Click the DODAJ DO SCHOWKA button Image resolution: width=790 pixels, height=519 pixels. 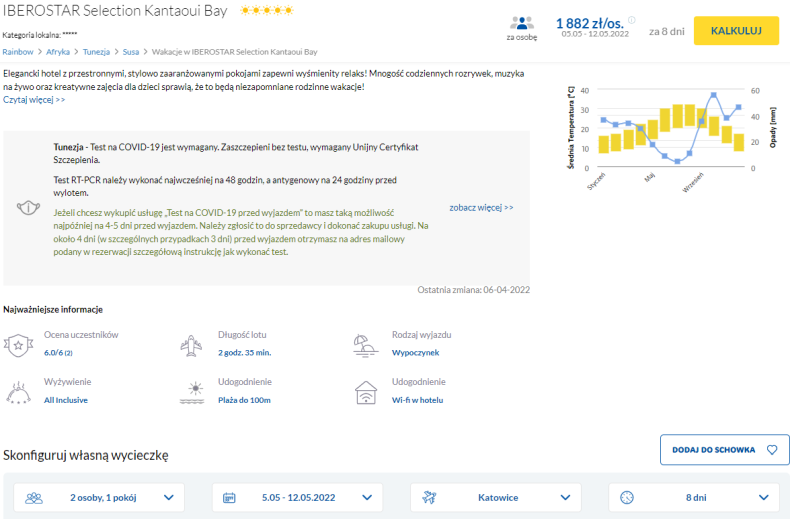[725, 449]
